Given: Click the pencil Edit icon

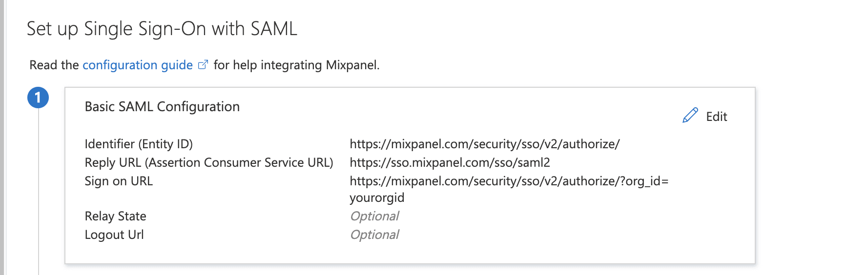Looking at the screenshot, I should pos(690,116).
